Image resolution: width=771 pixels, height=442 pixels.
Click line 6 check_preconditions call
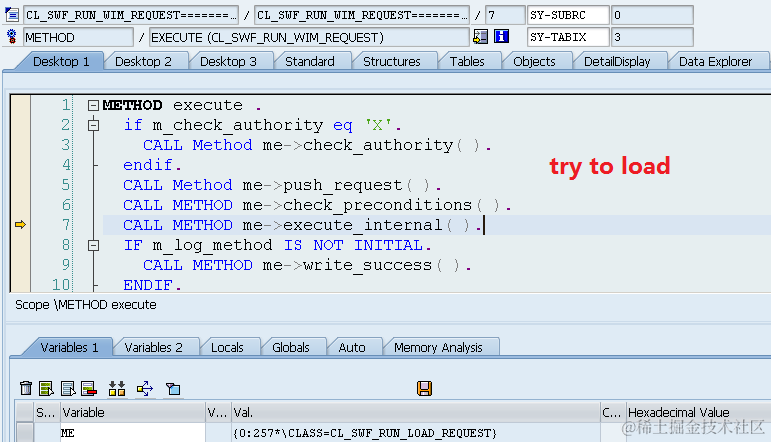point(317,205)
